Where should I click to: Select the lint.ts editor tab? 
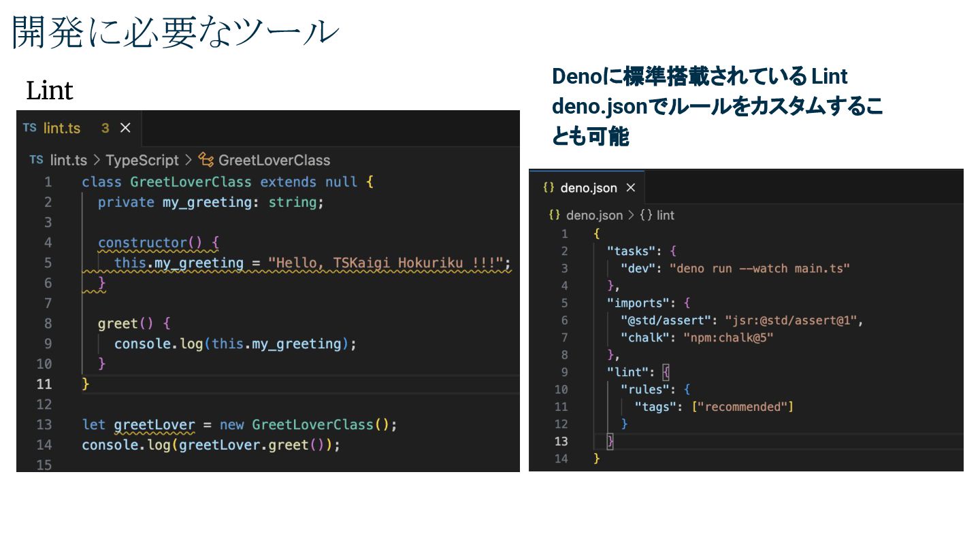[x=79, y=128]
